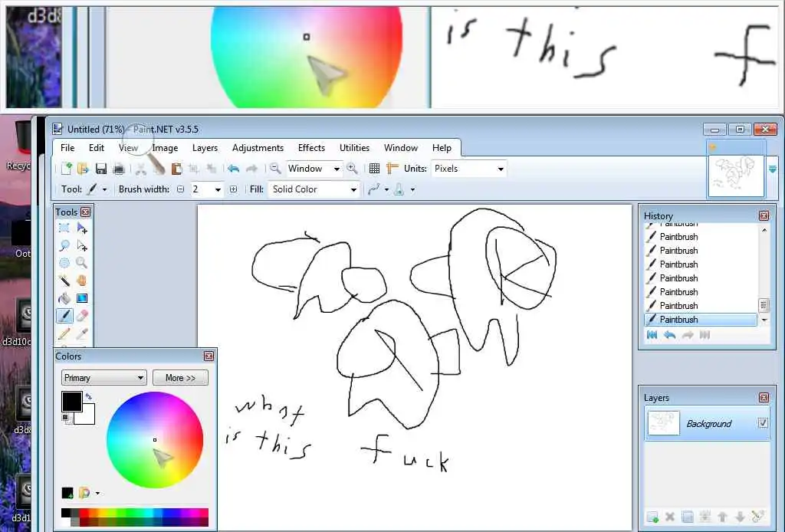
Task: Select the Zoom tool in Tools panel
Action: 82,263
